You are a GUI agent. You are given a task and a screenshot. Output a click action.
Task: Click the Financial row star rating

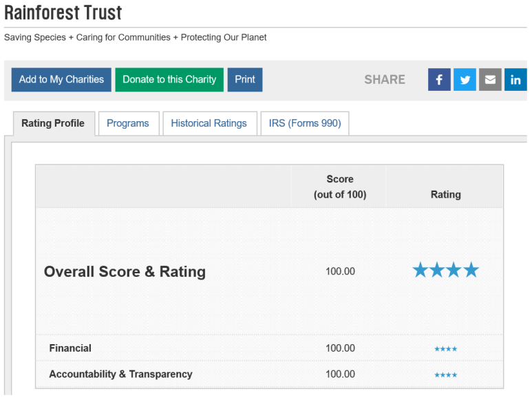pyautogui.click(x=445, y=349)
